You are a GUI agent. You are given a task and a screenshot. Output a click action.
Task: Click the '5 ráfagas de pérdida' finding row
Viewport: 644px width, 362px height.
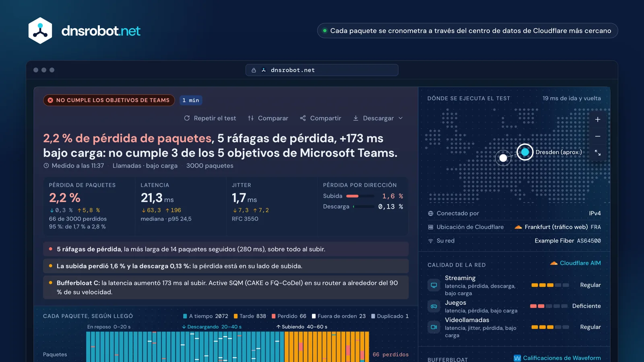point(226,249)
